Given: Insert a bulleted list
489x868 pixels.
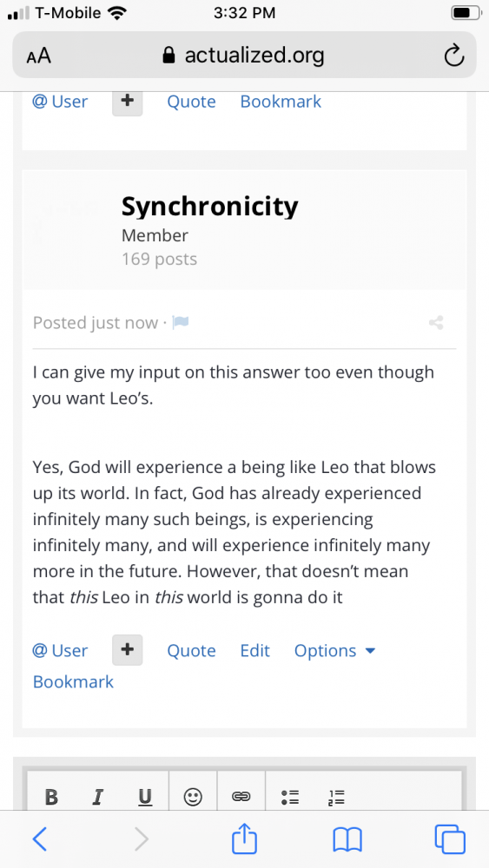Looking at the screenshot, I should click(x=290, y=797).
